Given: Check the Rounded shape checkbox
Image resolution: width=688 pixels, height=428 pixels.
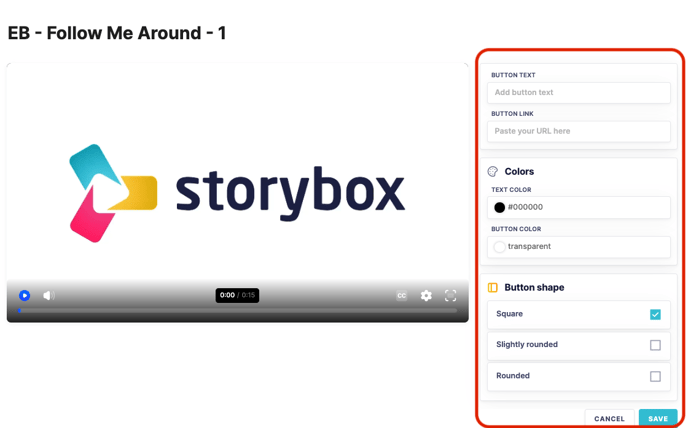Looking at the screenshot, I should [x=655, y=376].
